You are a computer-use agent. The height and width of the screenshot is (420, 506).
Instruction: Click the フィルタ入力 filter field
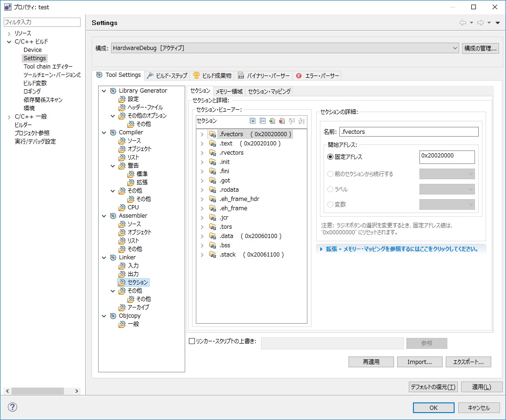(42, 22)
